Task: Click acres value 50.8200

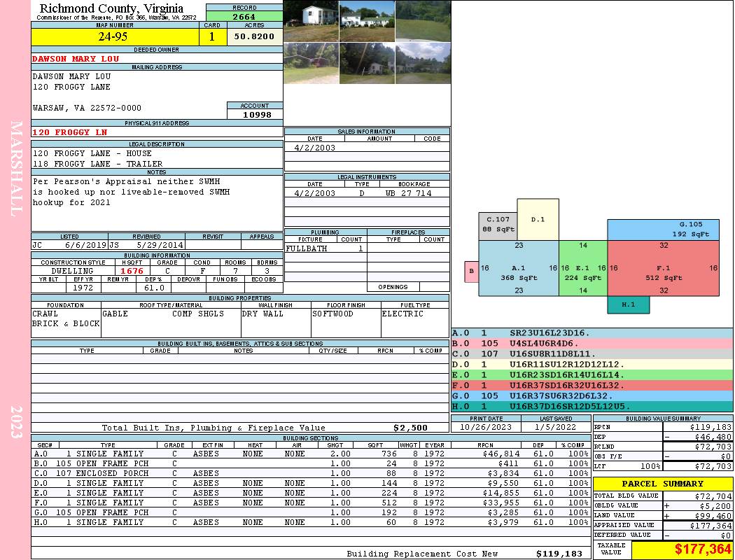Action: click(255, 36)
